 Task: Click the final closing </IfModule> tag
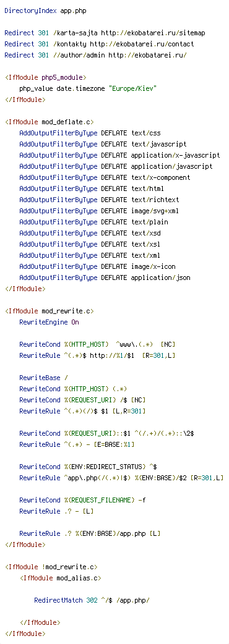coord(25,633)
